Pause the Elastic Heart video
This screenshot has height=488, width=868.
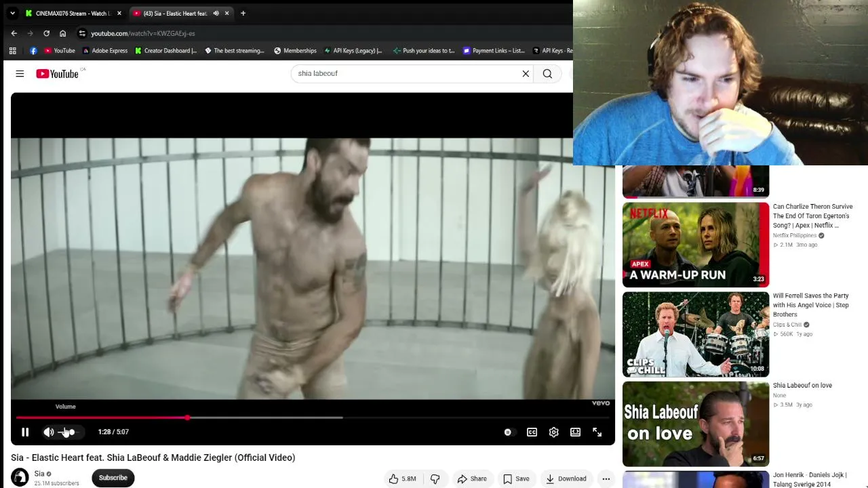pos(25,432)
